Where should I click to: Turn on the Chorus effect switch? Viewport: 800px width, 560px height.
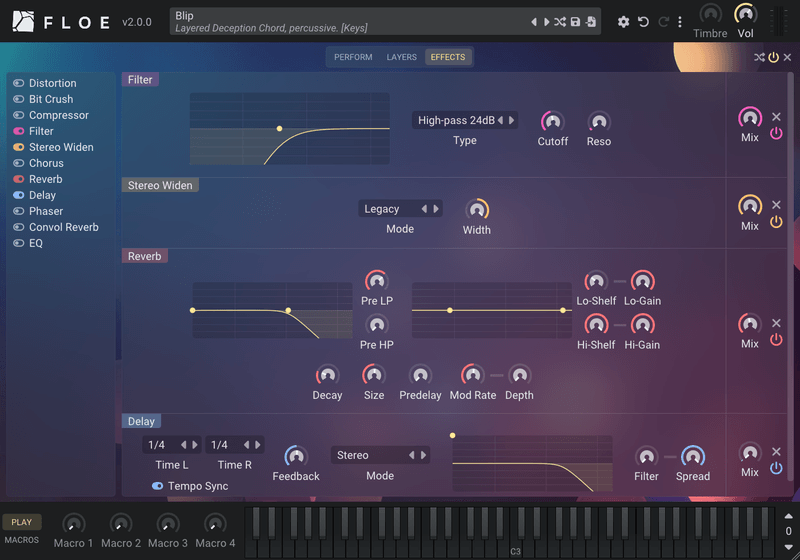[19, 163]
